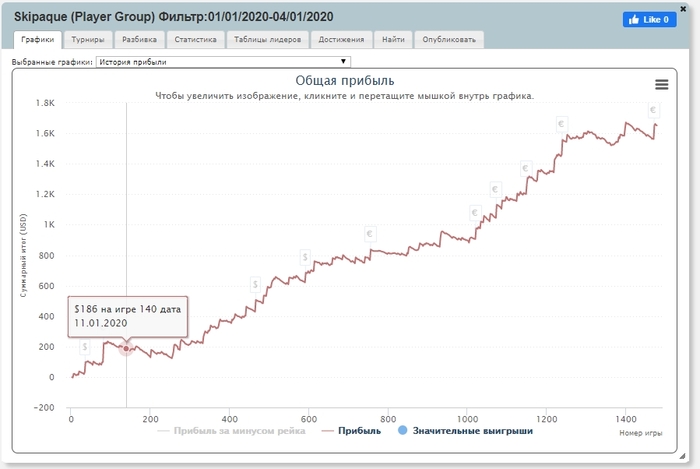Viewport: 700px width, 469px height.
Task: Click the Найти tab button
Action: click(393, 40)
